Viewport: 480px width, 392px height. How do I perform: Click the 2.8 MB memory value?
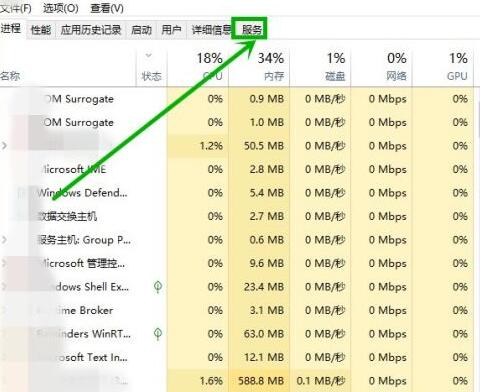[267, 169]
